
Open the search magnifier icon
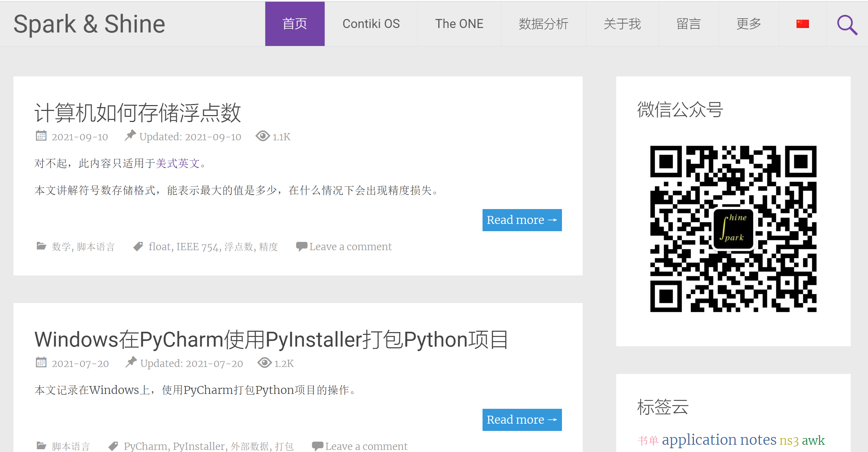pyautogui.click(x=847, y=25)
